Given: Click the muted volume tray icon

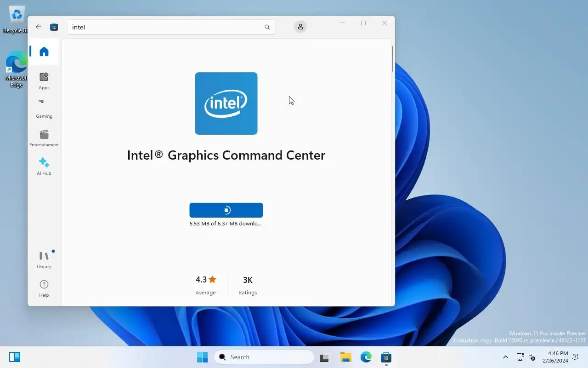Looking at the screenshot, I should [532, 357].
